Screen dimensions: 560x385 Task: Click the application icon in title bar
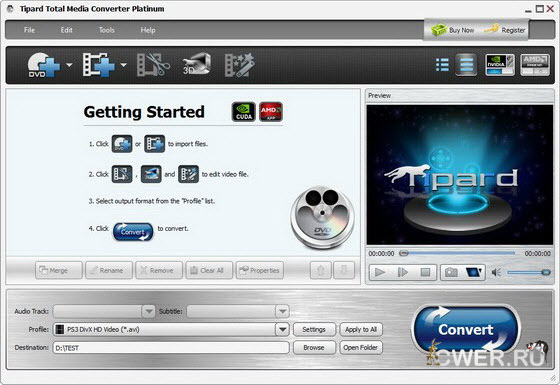click(x=10, y=9)
